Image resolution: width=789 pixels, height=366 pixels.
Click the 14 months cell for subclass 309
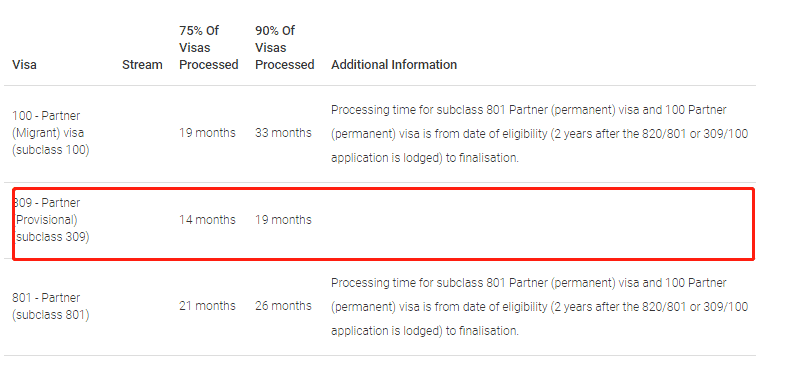tap(207, 220)
